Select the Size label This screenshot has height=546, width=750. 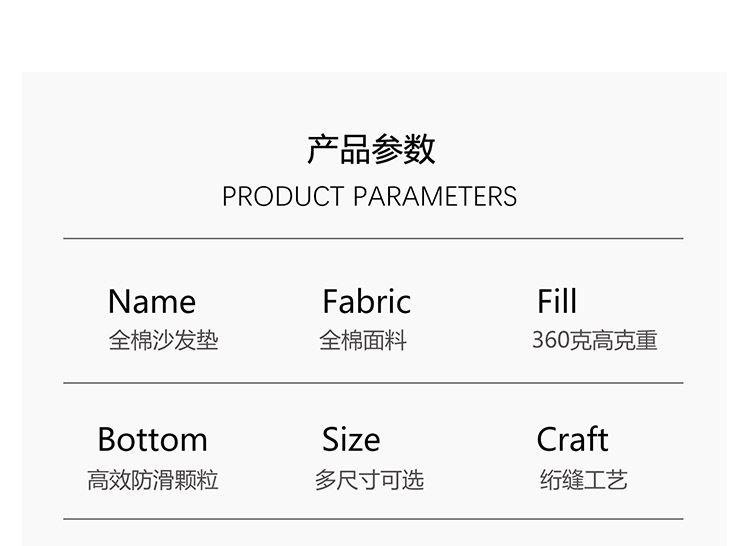point(351,440)
